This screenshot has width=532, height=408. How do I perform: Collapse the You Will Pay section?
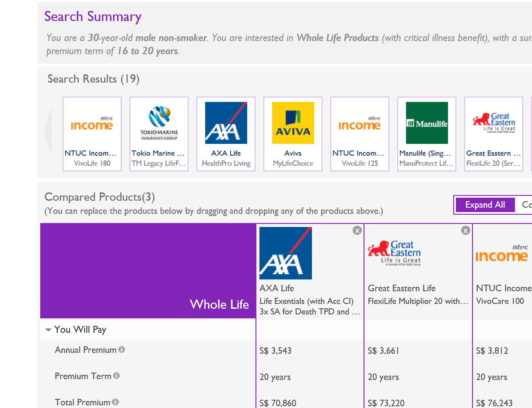tap(49, 330)
